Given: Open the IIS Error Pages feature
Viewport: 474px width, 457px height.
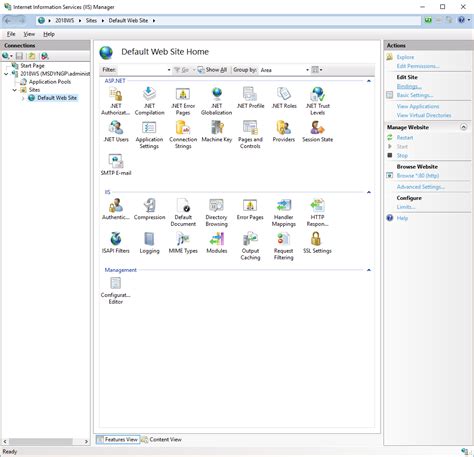Looking at the screenshot, I should pos(250,209).
